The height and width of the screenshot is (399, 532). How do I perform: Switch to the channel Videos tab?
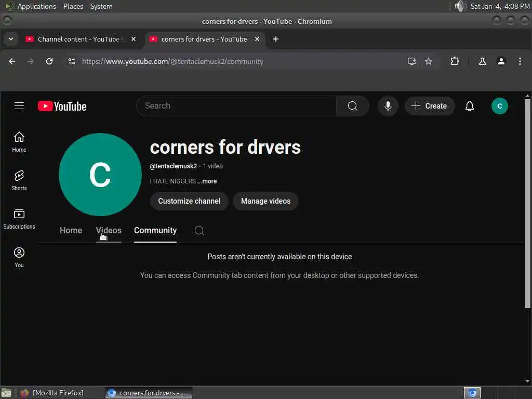pyautogui.click(x=109, y=230)
